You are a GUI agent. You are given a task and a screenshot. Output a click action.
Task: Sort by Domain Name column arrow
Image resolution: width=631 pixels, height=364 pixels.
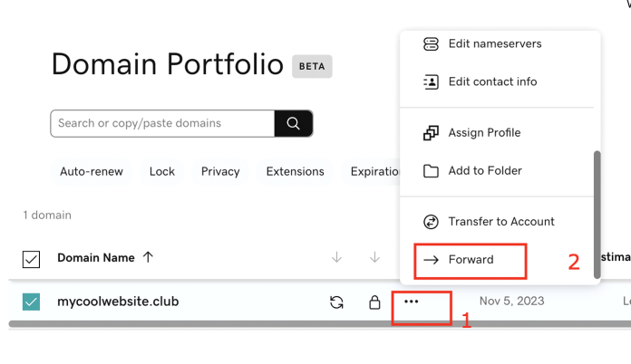click(148, 257)
